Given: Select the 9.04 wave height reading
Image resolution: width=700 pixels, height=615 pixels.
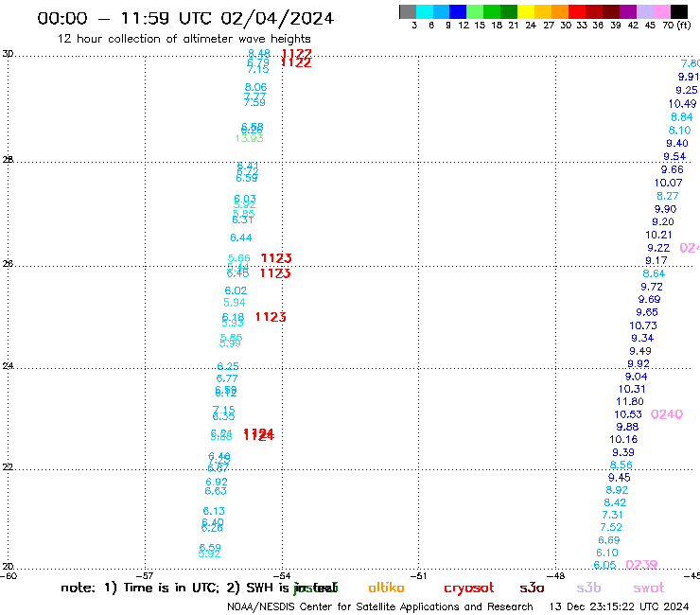Looking at the screenshot, I should 636,377.
